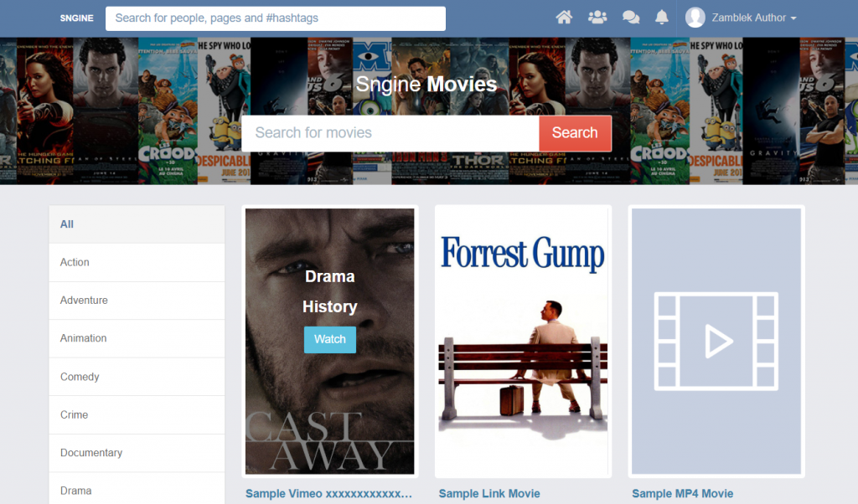858x504 pixels.
Task: Click the SNGINE logo
Action: tap(76, 18)
